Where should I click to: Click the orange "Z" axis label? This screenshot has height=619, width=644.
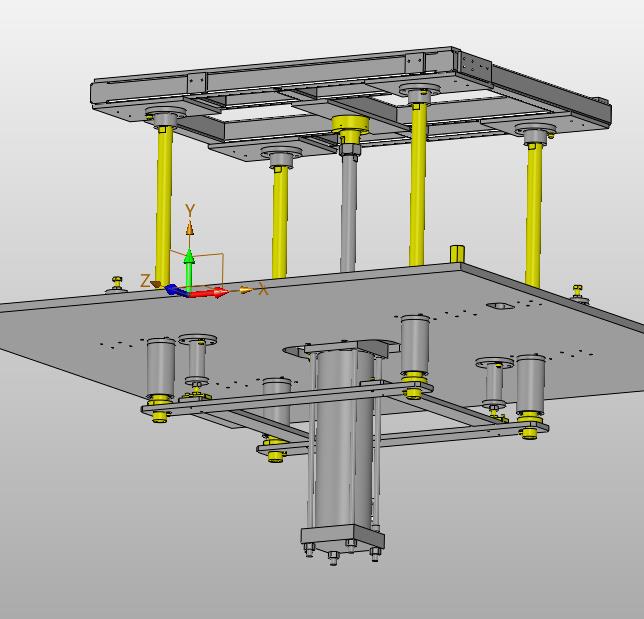tap(145, 281)
